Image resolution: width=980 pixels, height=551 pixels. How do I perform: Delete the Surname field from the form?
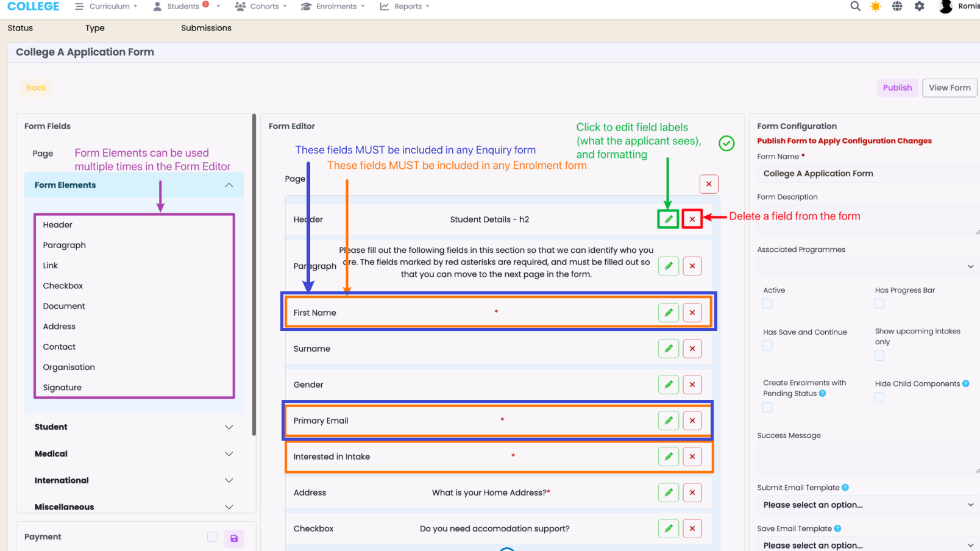[x=692, y=349]
